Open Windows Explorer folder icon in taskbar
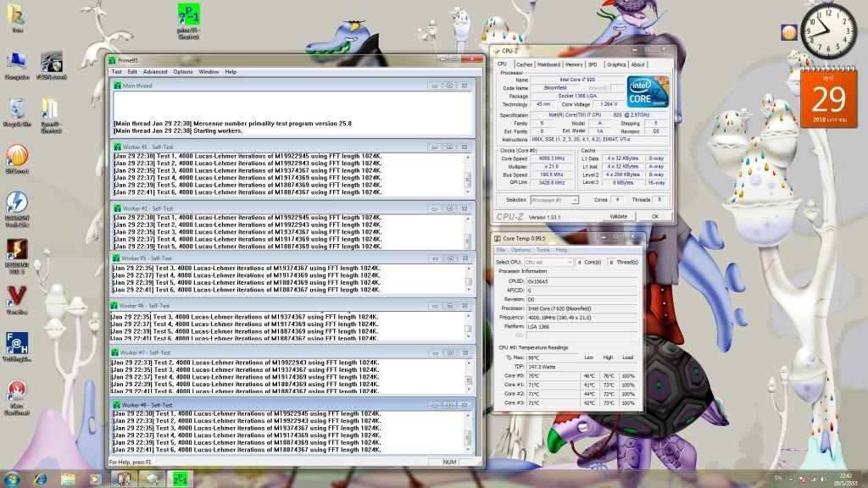868x488 pixels. pyautogui.click(x=67, y=479)
